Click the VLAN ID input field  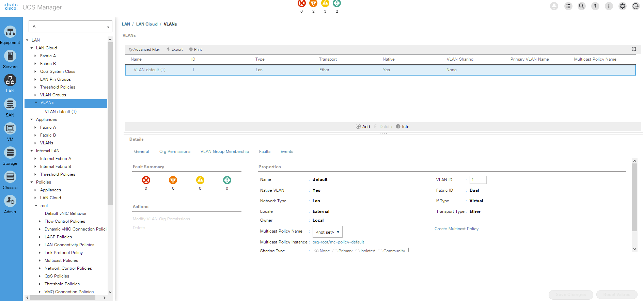coord(478,180)
